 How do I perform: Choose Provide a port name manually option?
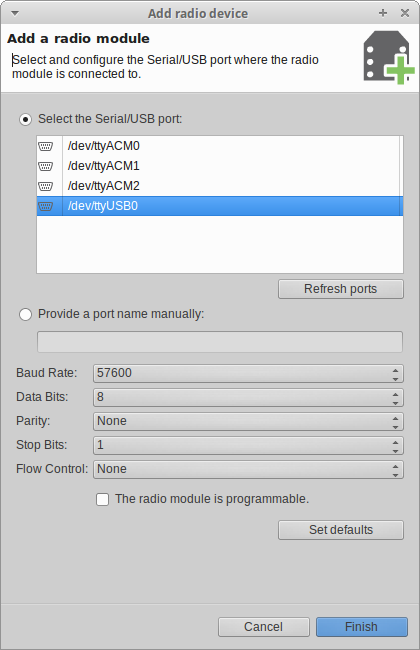point(25,315)
